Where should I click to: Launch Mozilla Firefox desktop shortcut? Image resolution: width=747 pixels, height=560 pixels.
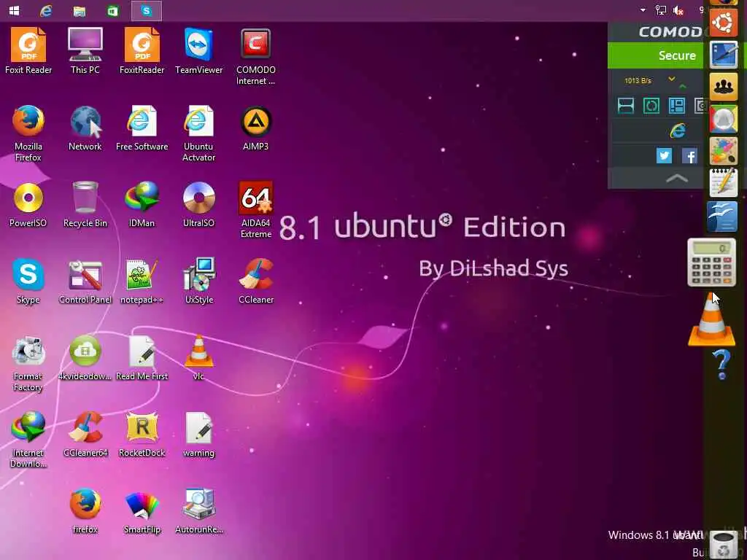coord(28,133)
